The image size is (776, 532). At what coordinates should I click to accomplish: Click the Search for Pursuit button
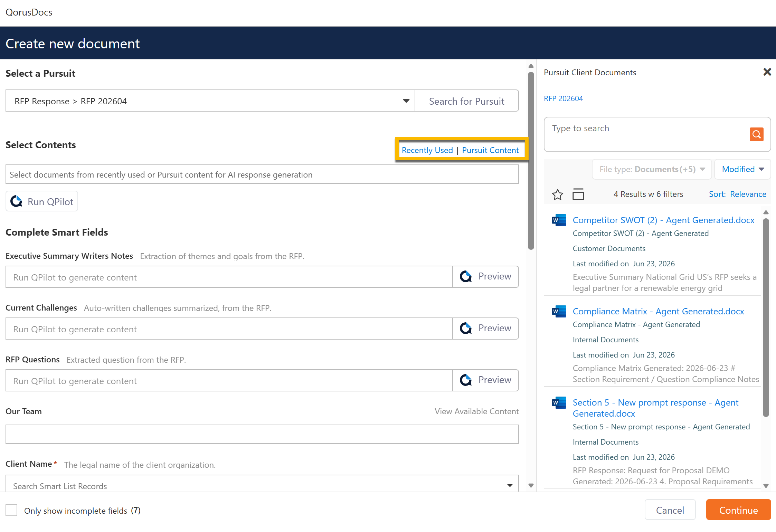[x=466, y=101]
